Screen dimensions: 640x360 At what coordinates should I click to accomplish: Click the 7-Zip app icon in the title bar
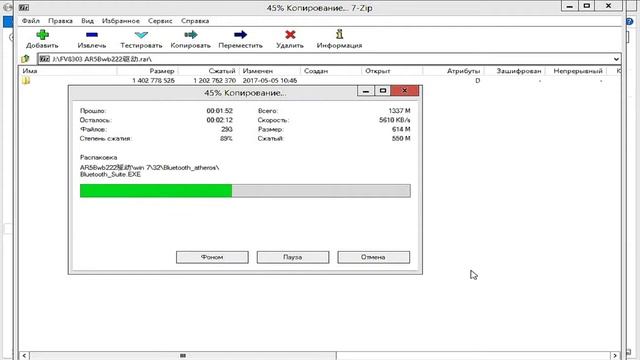tap(24, 7)
